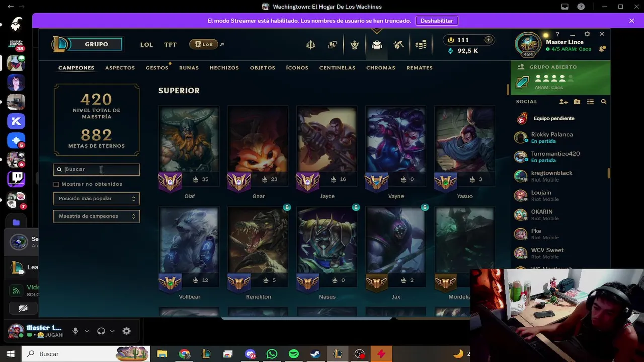Click the champion list scrollbar
644x362 pixels.
(x=508, y=89)
